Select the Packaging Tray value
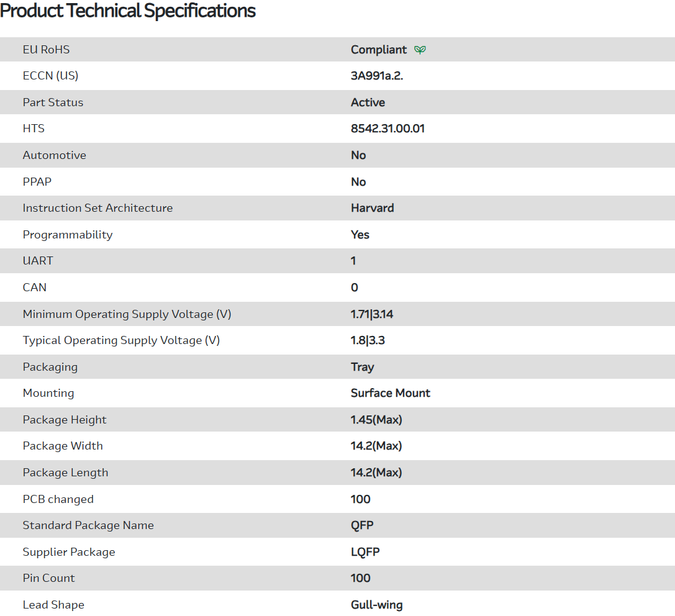The image size is (675, 616). click(362, 367)
